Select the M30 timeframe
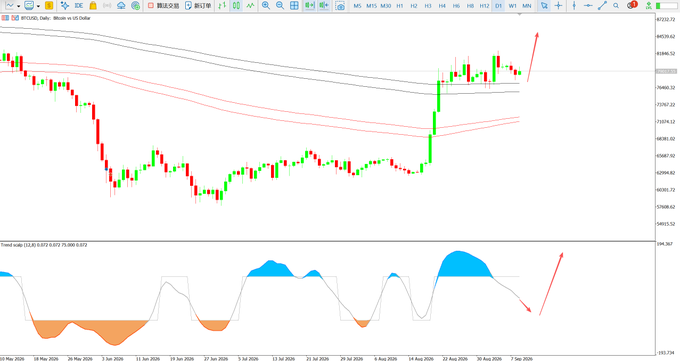680x361 pixels. pos(386,6)
